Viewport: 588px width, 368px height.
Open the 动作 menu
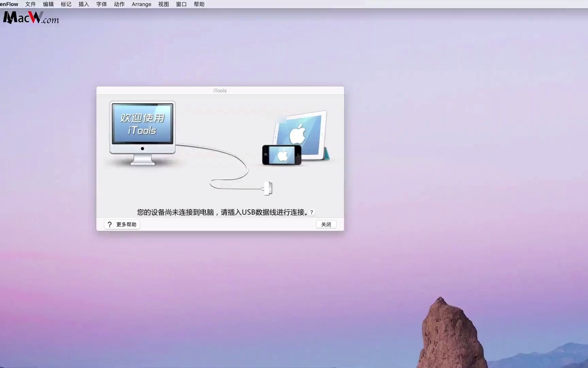pos(119,4)
